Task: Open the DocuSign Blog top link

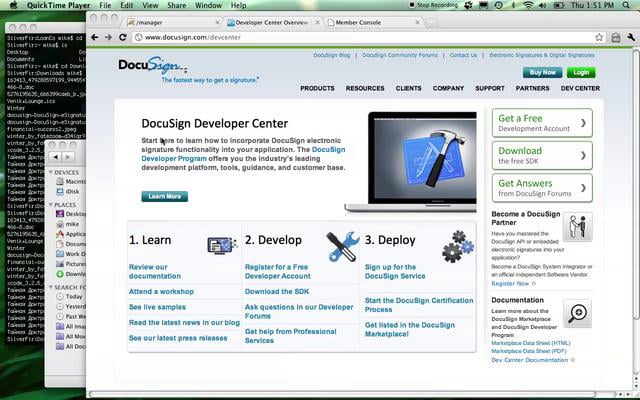Action: [331, 55]
